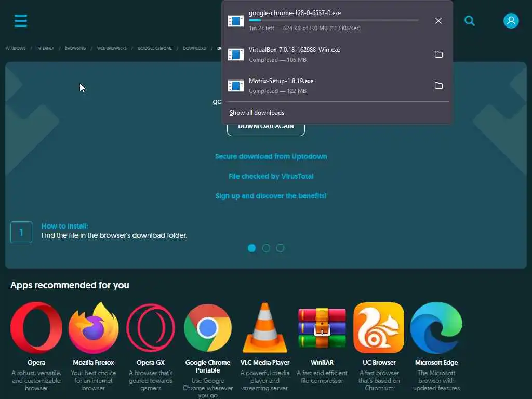This screenshot has height=399, width=532.
Task: Cancel the google-chrome download with X
Action: click(438, 21)
